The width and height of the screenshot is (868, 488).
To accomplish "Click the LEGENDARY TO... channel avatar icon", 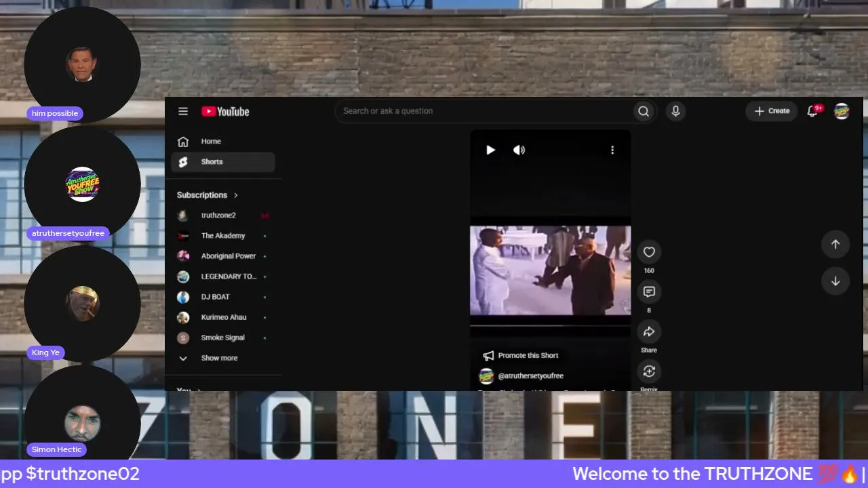I will [183, 277].
